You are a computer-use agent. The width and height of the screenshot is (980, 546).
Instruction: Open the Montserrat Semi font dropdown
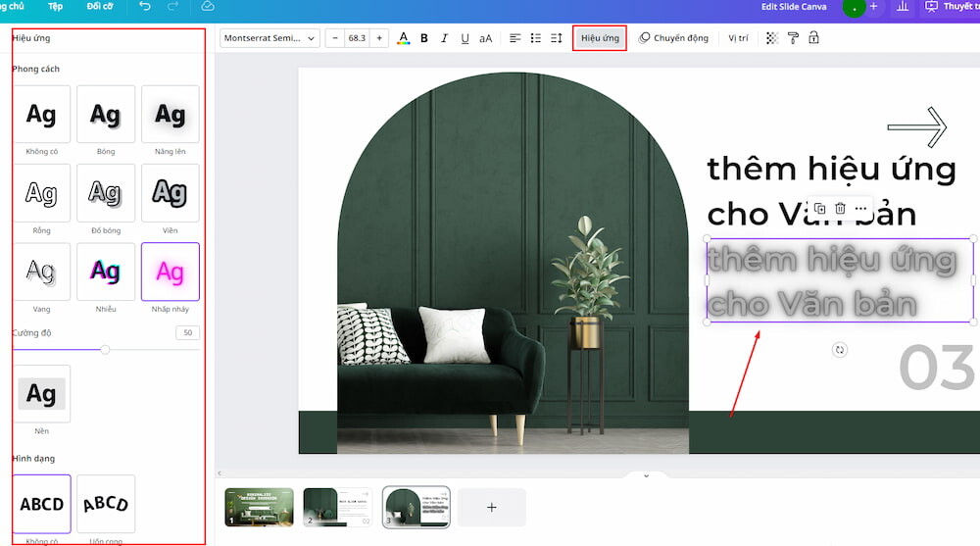click(x=269, y=38)
